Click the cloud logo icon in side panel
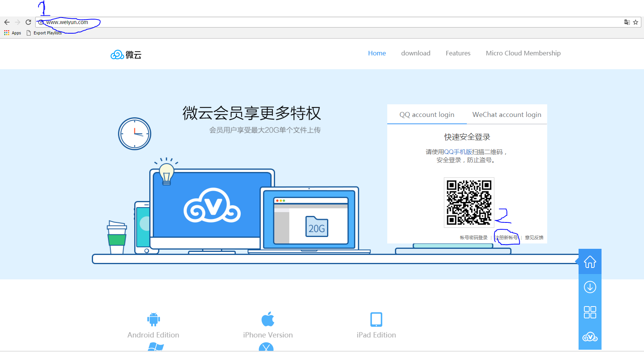The image size is (644, 352). point(590,337)
